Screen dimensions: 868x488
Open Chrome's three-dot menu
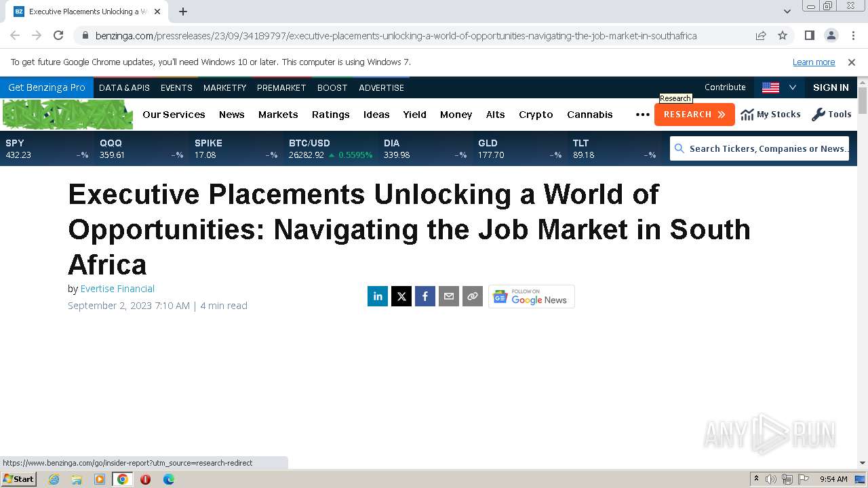[x=853, y=35]
